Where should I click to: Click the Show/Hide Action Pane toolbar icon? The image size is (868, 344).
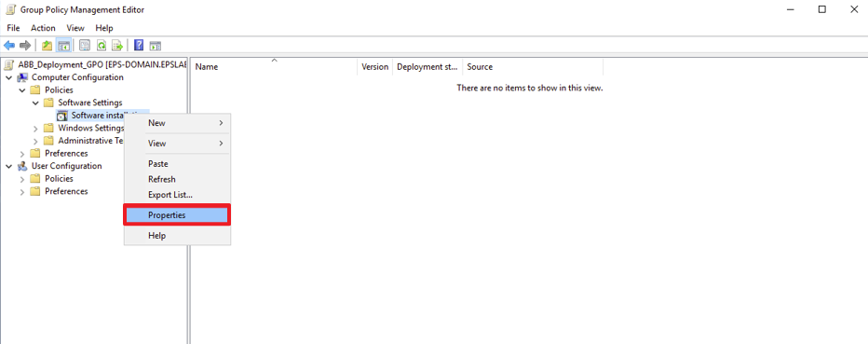pyautogui.click(x=156, y=46)
